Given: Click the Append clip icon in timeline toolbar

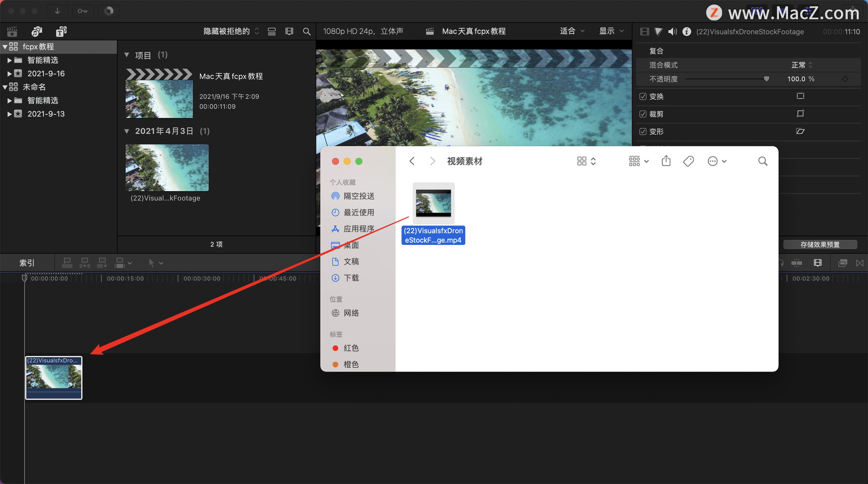Looking at the screenshot, I should coord(102,263).
